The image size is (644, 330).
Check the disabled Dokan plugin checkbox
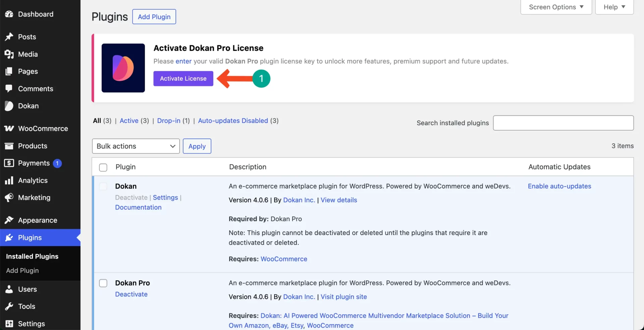(x=103, y=187)
